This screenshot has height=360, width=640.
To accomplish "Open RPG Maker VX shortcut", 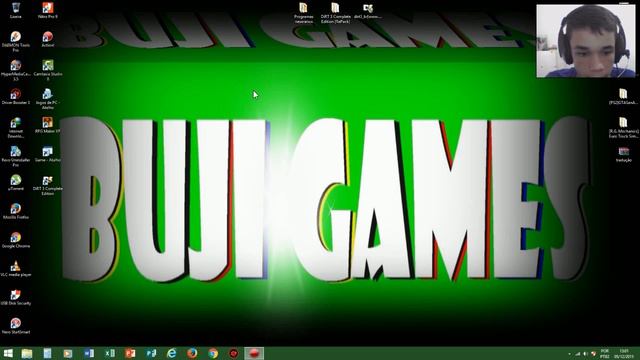I will 47,125.
